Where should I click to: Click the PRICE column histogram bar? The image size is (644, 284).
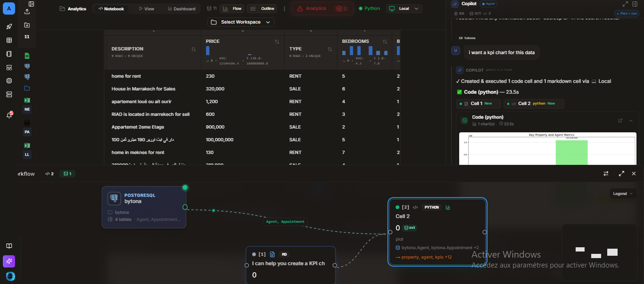click(208, 50)
